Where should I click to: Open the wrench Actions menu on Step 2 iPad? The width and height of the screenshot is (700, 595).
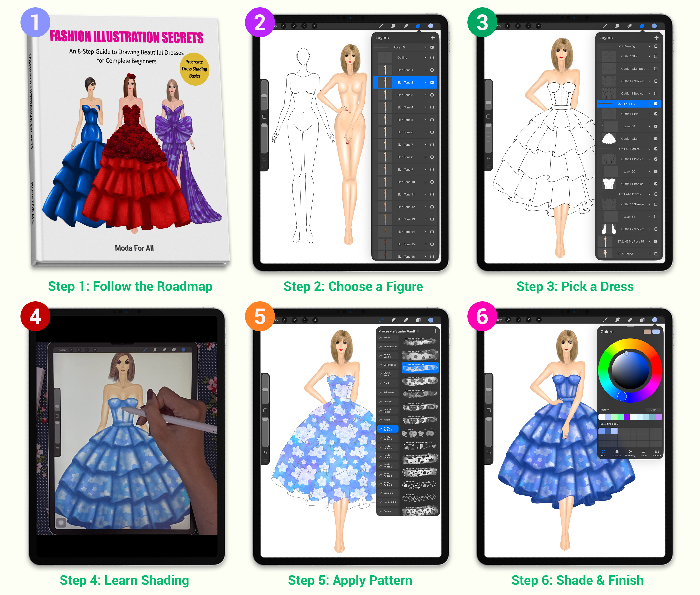(x=283, y=26)
